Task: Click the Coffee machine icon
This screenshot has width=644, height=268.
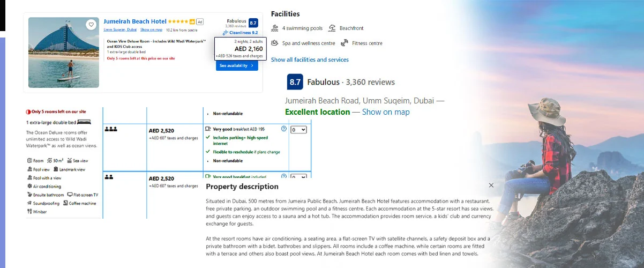Action: pyautogui.click(x=65, y=203)
